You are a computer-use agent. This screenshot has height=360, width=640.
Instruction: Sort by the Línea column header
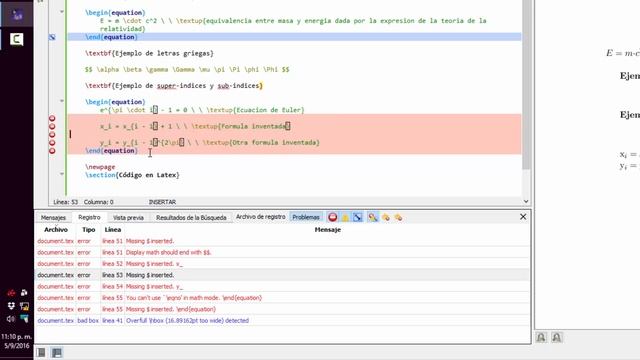tap(113, 229)
